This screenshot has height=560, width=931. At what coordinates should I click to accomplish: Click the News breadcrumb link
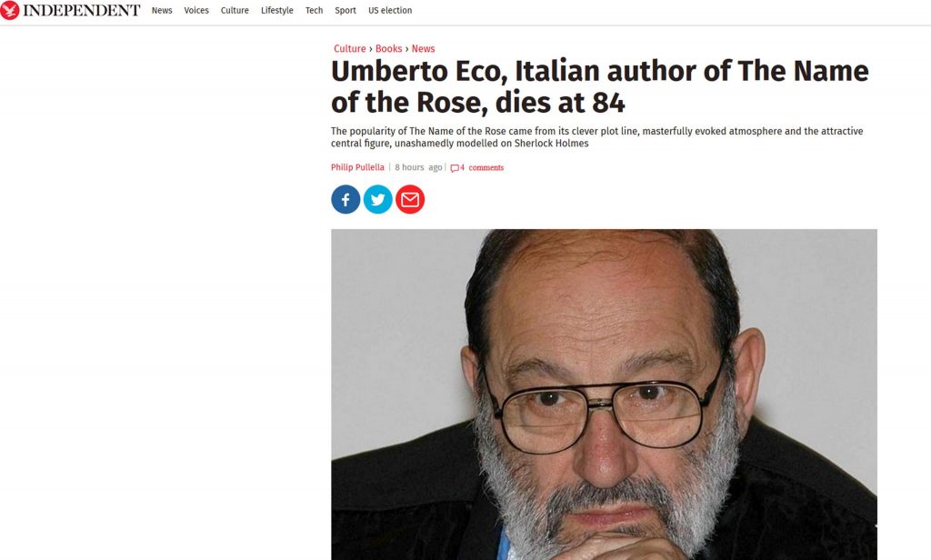424,49
